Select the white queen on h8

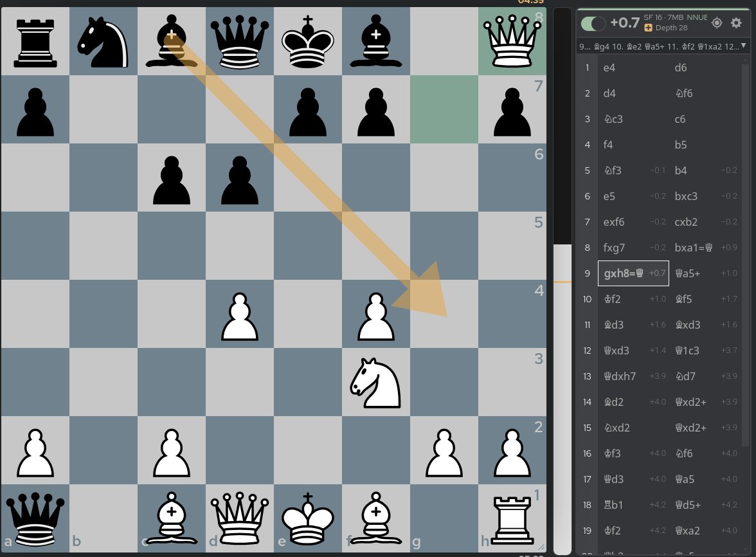tap(512, 41)
